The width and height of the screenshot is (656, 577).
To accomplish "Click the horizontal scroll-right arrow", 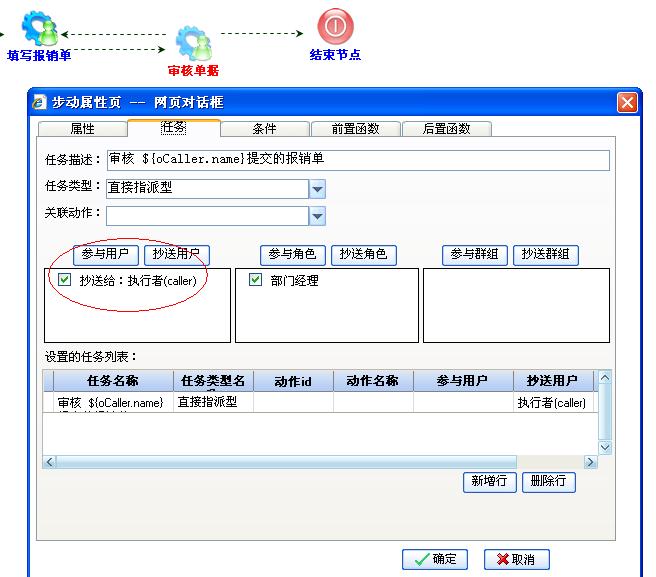I will (590, 462).
